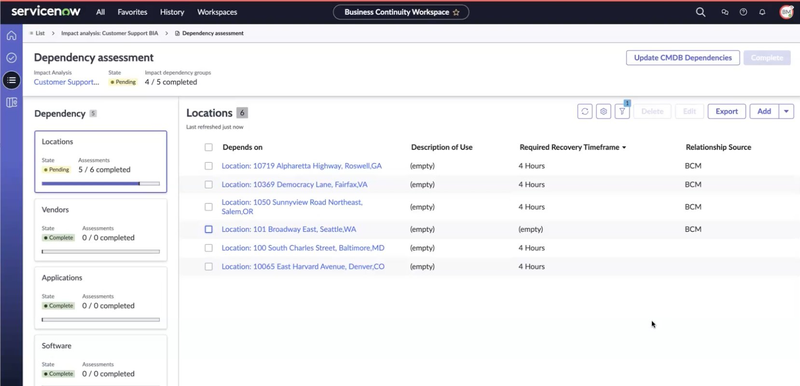800x386 pixels.
Task: Click the Locations count badge 6
Action: tap(242, 113)
